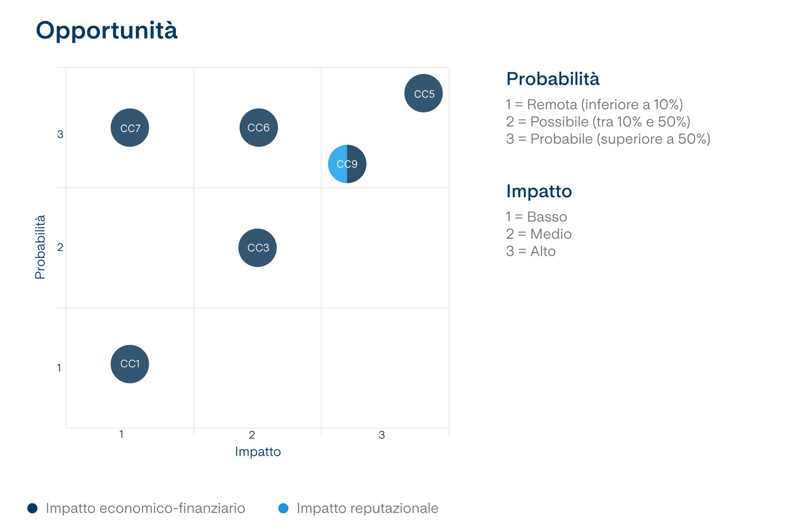797x532 pixels.
Task: Select the CC6 opportunity bubble
Action: (259, 128)
